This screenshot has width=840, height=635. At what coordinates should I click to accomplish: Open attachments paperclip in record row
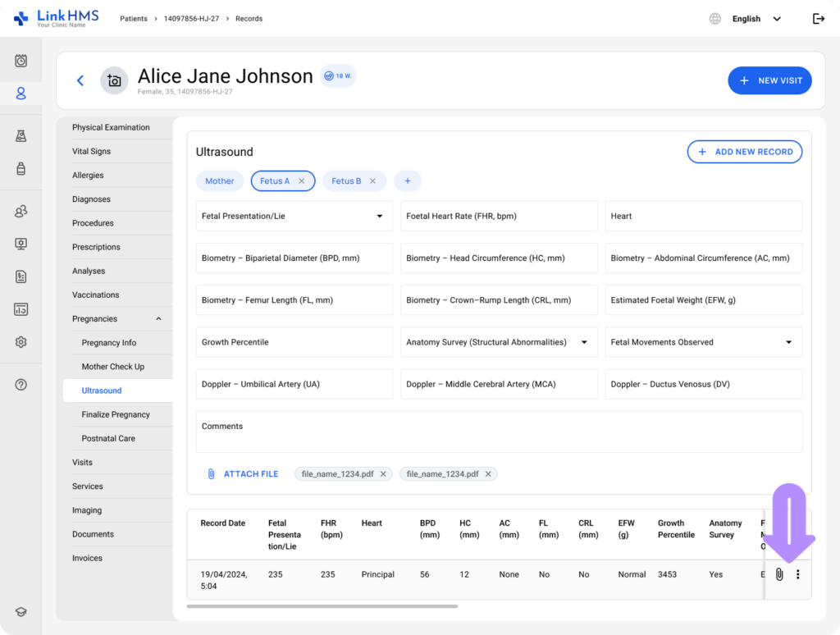[x=779, y=574]
